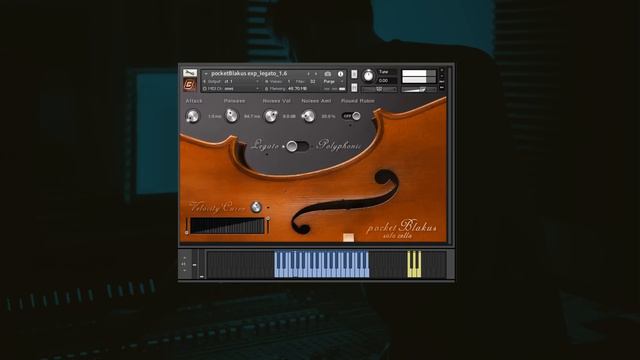640x360 pixels.
Task: Open the Output routing dropdown
Action: tap(231, 82)
